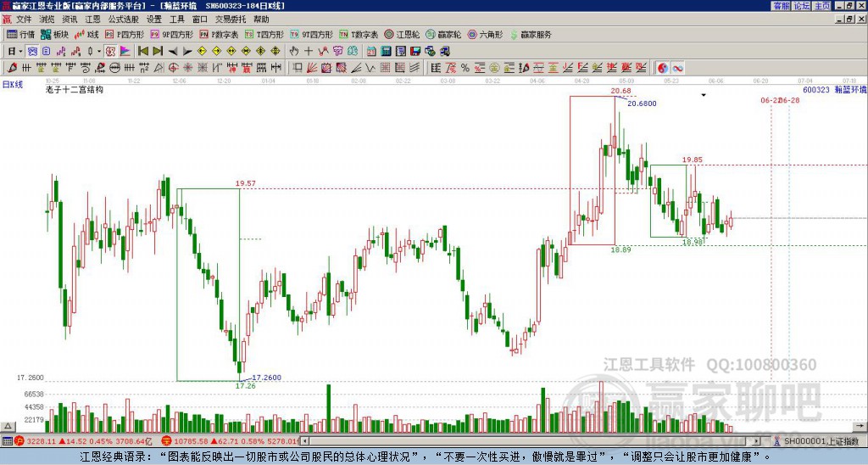Open the 江恩 menu

click(x=92, y=20)
